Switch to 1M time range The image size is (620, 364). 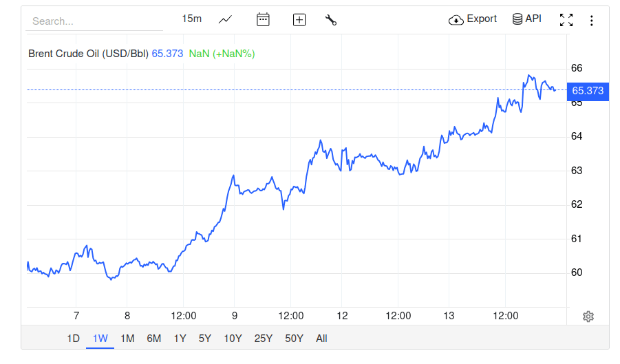[x=127, y=338]
